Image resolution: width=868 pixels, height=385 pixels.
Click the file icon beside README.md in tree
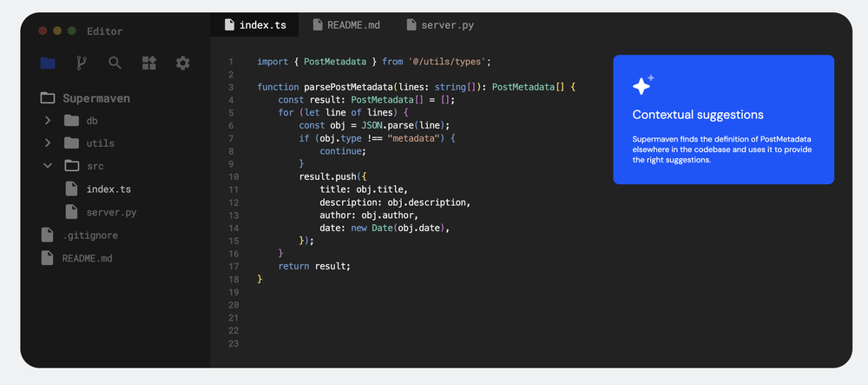48,258
